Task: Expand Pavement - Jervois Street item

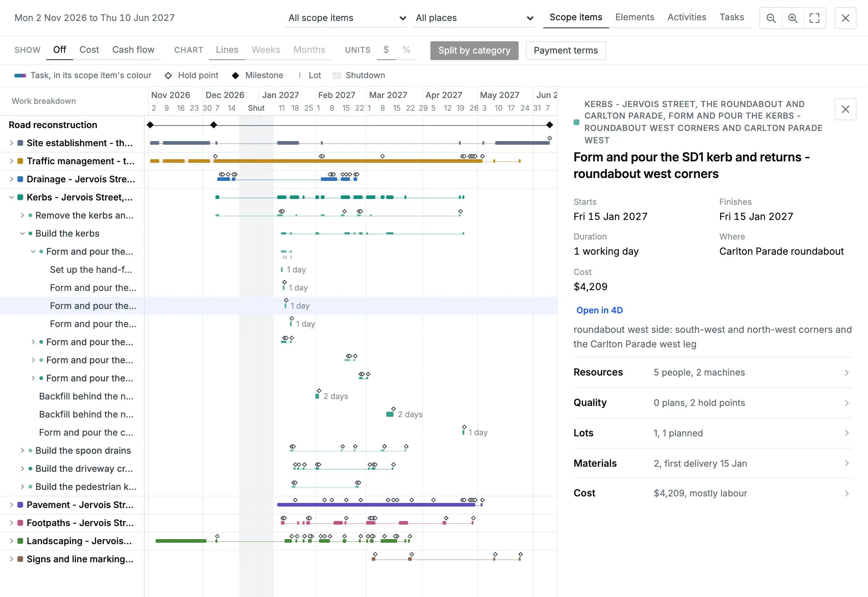Action: pos(11,505)
